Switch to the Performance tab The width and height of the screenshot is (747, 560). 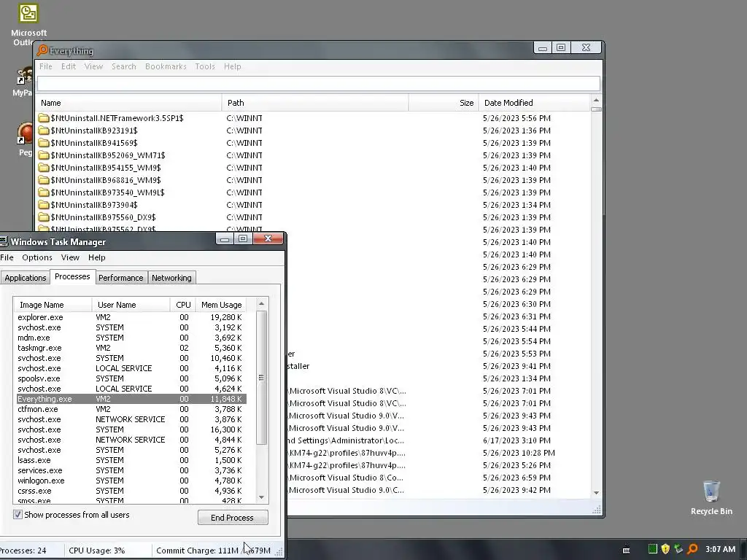click(x=120, y=278)
